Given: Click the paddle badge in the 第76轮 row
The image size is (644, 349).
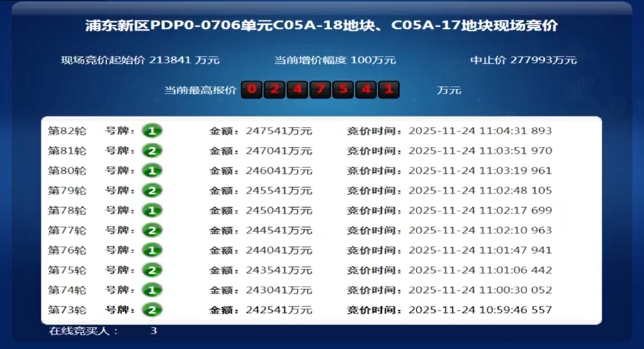Looking at the screenshot, I should (x=152, y=250).
